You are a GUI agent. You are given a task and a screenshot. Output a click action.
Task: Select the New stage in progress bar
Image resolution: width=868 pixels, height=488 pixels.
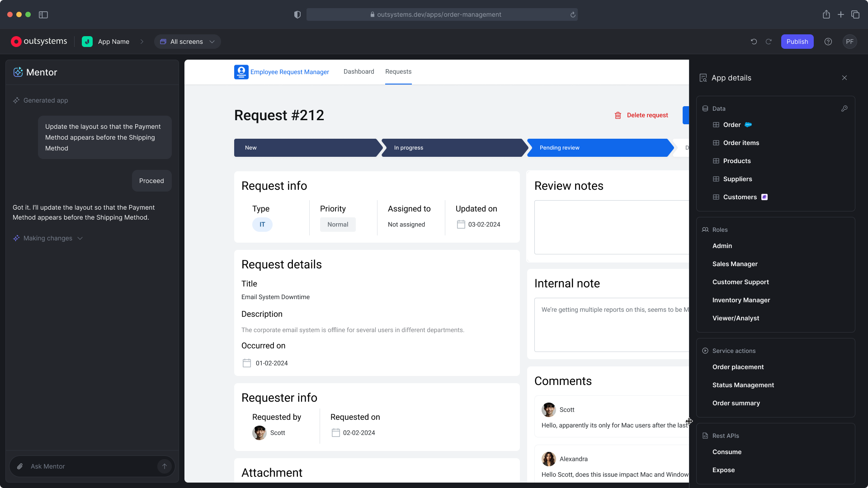click(x=308, y=148)
